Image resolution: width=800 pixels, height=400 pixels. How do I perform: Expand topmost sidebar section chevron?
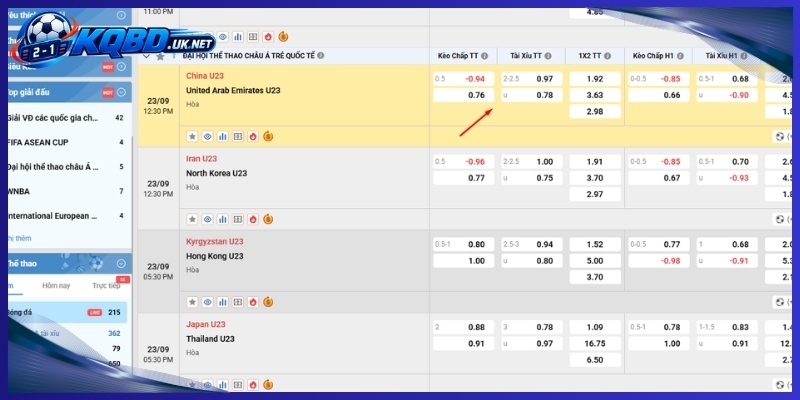pos(121,15)
